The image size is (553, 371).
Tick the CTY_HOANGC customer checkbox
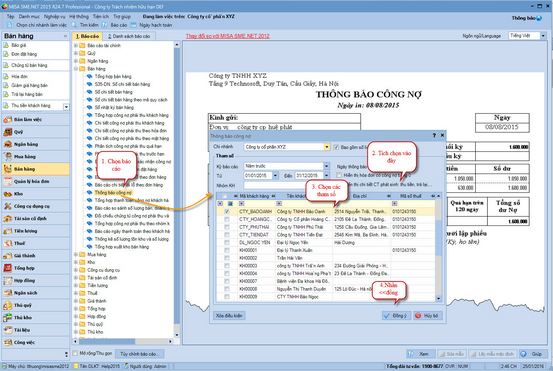coord(227,219)
